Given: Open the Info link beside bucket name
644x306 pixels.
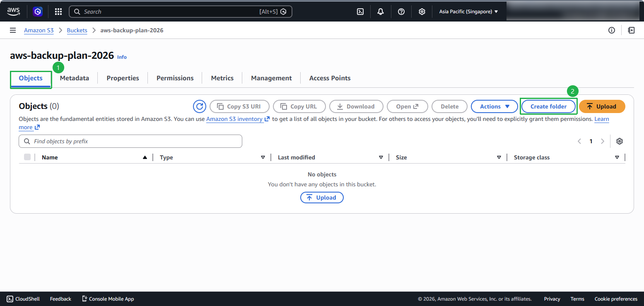Looking at the screenshot, I should tap(122, 57).
